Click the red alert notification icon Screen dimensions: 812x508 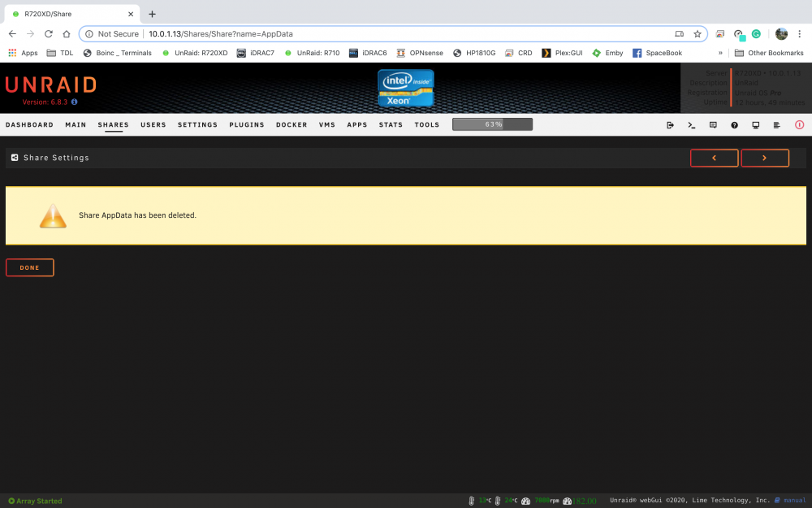(x=800, y=125)
